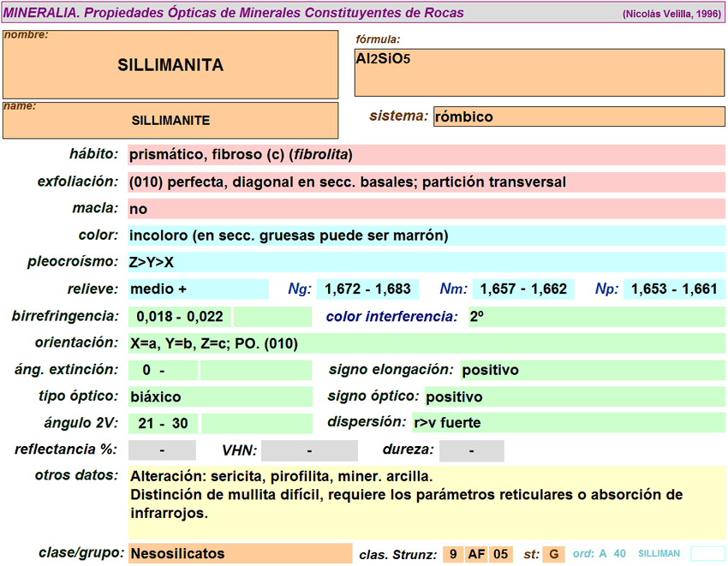
Task: Click the hábito field with prismático, fibroso
Action: click(x=427, y=155)
